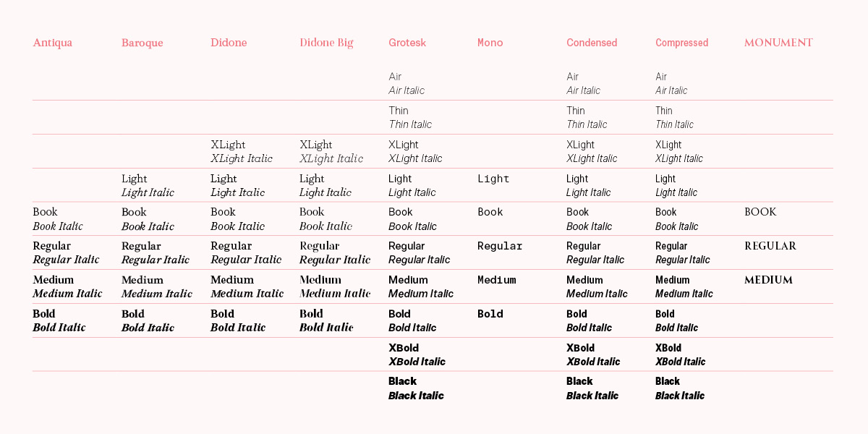The width and height of the screenshot is (868, 434).
Task: Click the Antiqua column heading
Action: (53, 43)
